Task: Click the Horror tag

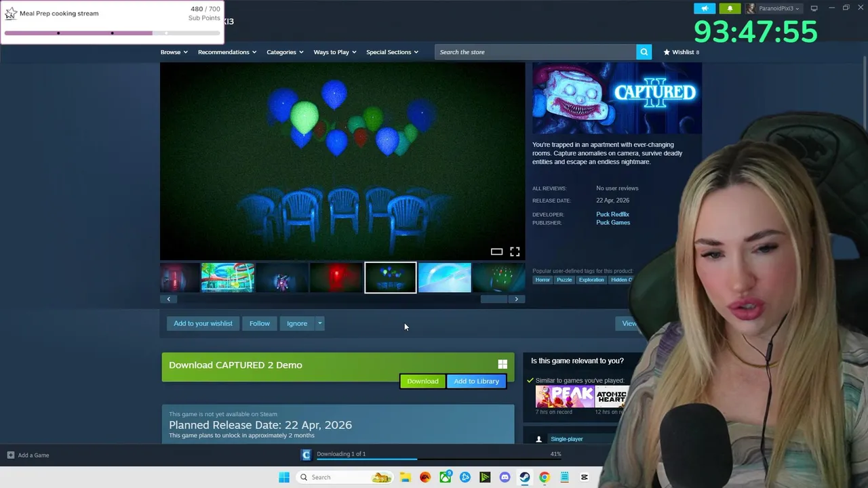Action: [542, 280]
